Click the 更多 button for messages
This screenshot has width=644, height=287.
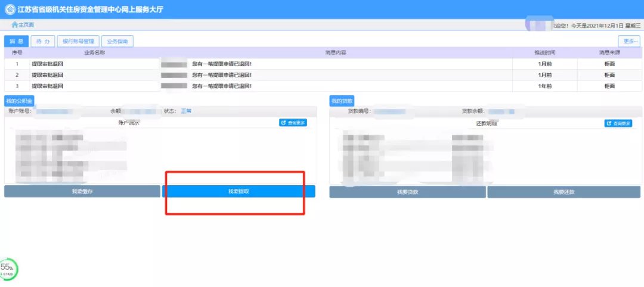click(x=629, y=42)
